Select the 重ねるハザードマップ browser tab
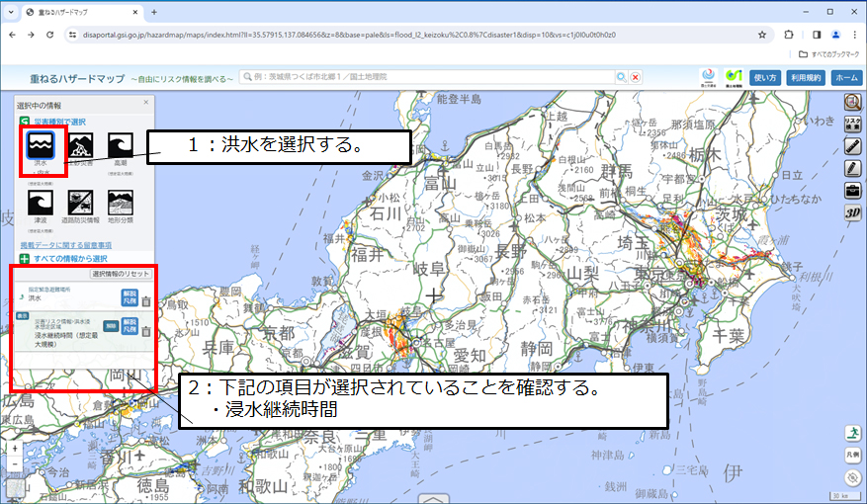 (x=82, y=12)
